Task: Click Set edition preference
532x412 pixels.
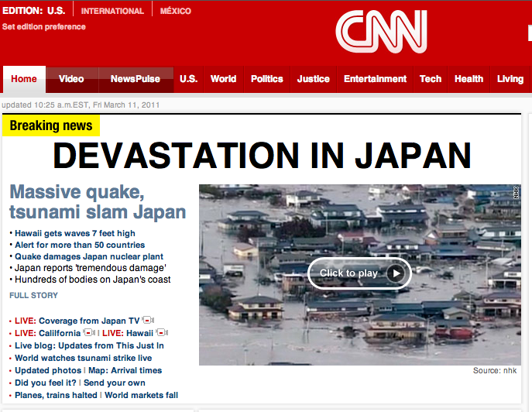Action: (x=44, y=27)
